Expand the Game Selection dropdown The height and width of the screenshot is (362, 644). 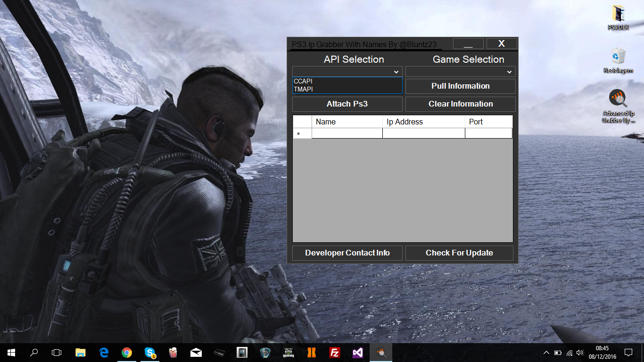point(509,72)
